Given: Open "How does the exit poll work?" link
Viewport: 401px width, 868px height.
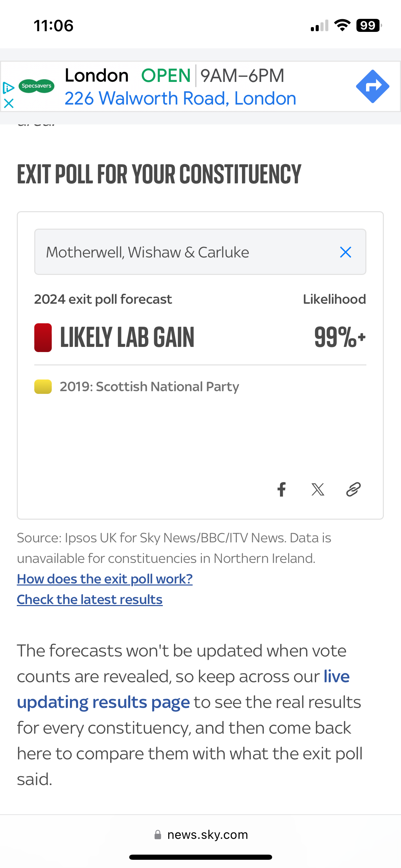Looking at the screenshot, I should (x=105, y=579).
